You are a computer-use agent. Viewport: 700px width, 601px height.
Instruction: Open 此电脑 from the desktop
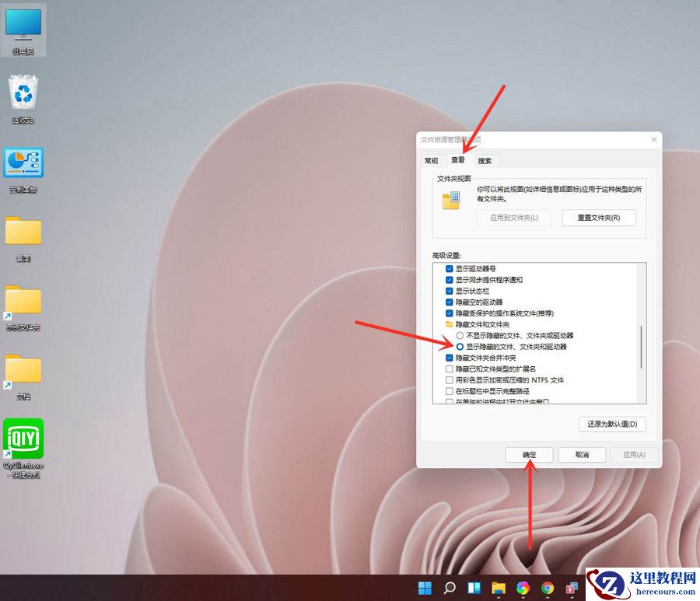23,27
